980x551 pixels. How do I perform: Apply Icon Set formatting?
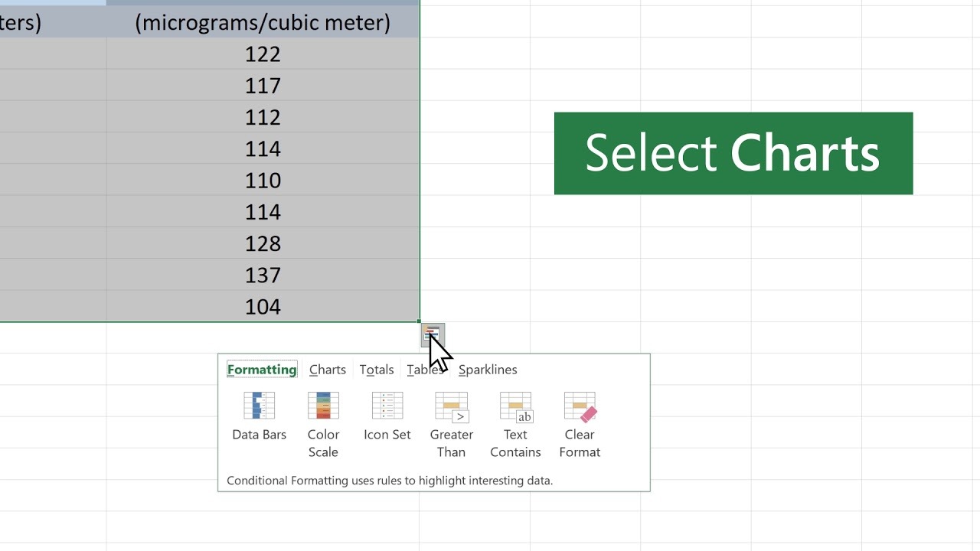coord(387,406)
